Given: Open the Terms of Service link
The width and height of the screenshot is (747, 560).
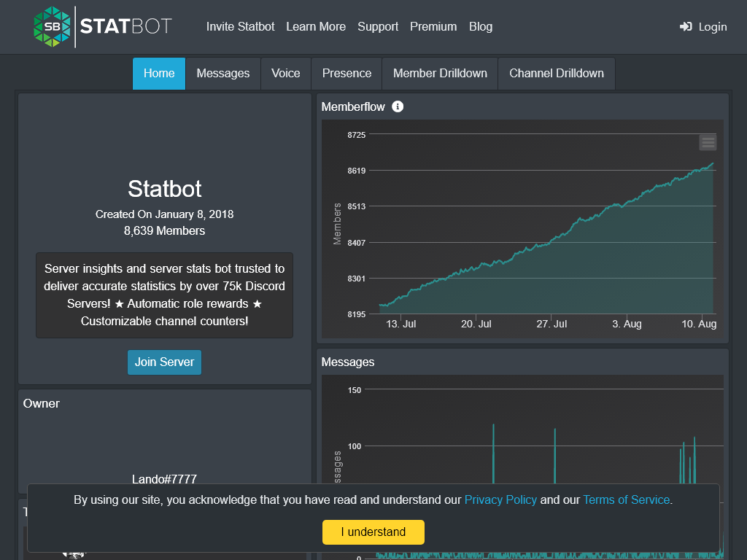Looking at the screenshot, I should (626, 499).
